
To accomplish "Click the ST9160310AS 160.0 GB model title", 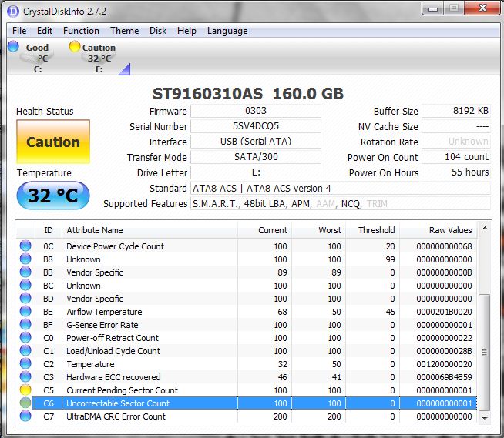I will click(248, 94).
